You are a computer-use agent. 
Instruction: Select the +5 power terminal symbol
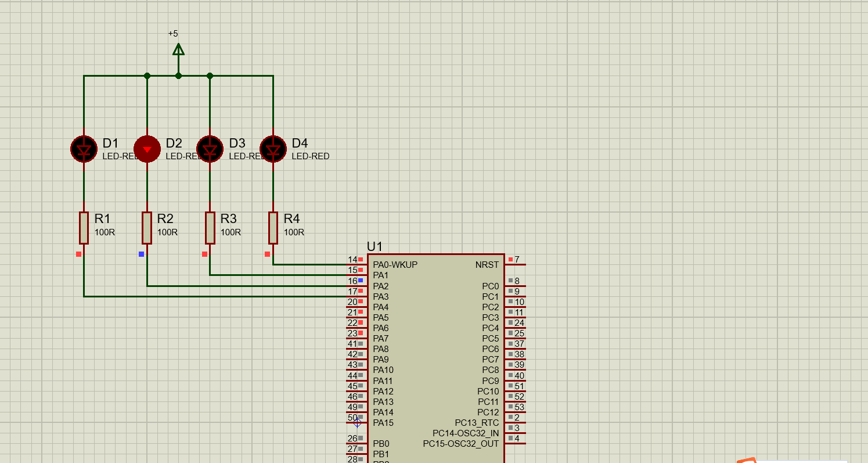pyautogui.click(x=178, y=50)
